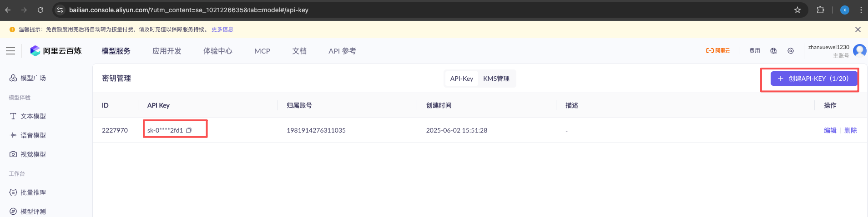Dismiss the yellow notice banner
868x217 pixels.
point(858,30)
